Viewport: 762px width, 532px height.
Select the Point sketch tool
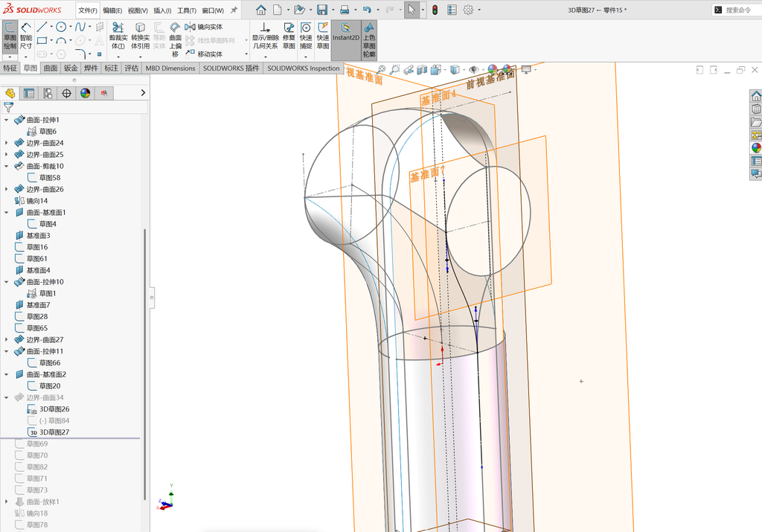tap(99, 54)
